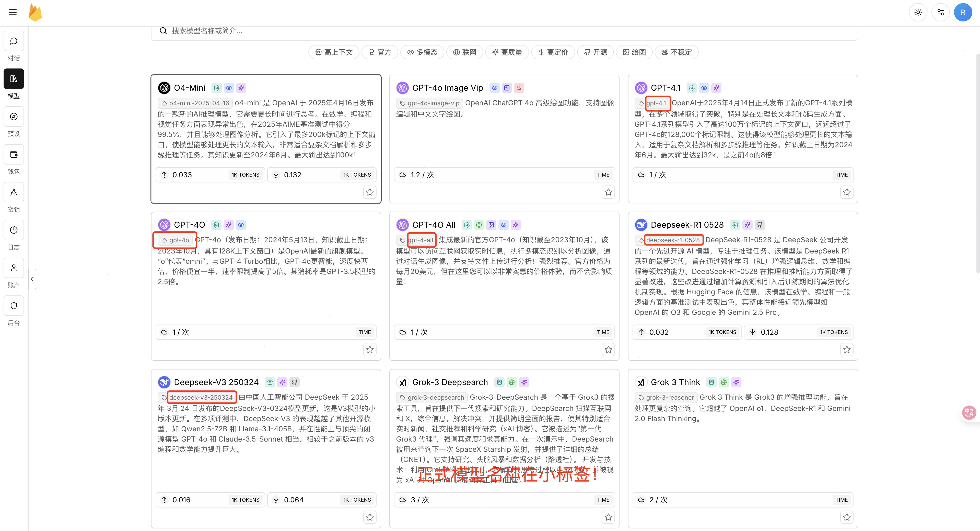Star the Deepseek-R1 0528 model card
This screenshot has height=531, width=980.
pyautogui.click(x=846, y=349)
